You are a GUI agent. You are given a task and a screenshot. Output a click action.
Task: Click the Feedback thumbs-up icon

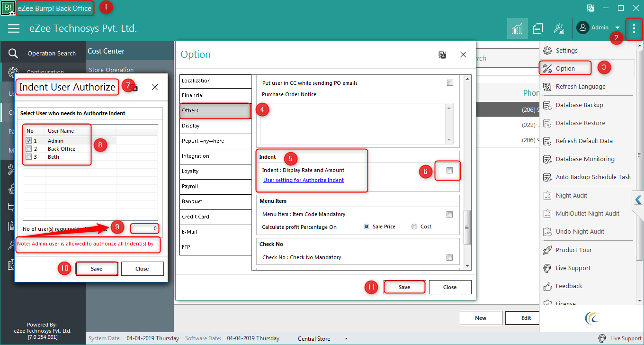tap(547, 286)
